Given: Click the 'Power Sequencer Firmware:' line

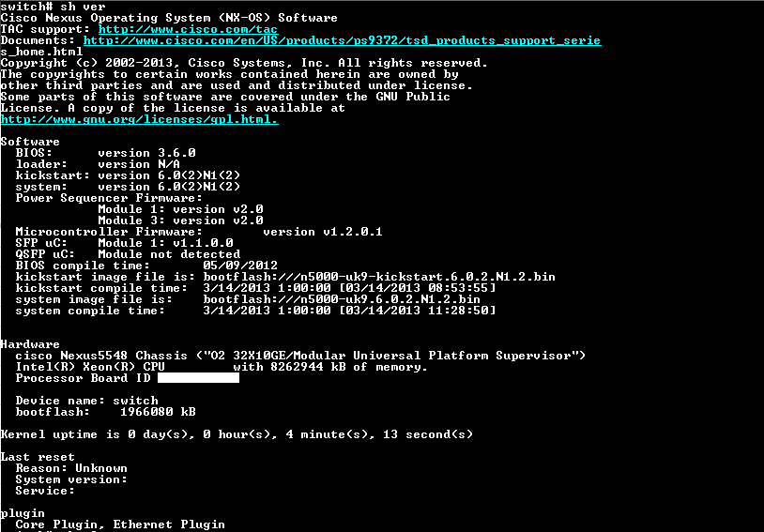Looking at the screenshot, I should coord(109,198).
